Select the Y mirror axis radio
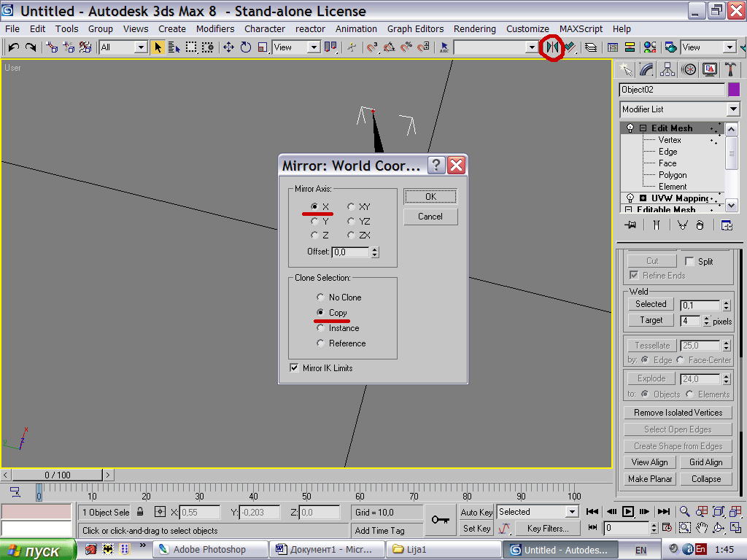The image size is (747, 560). 314,222
